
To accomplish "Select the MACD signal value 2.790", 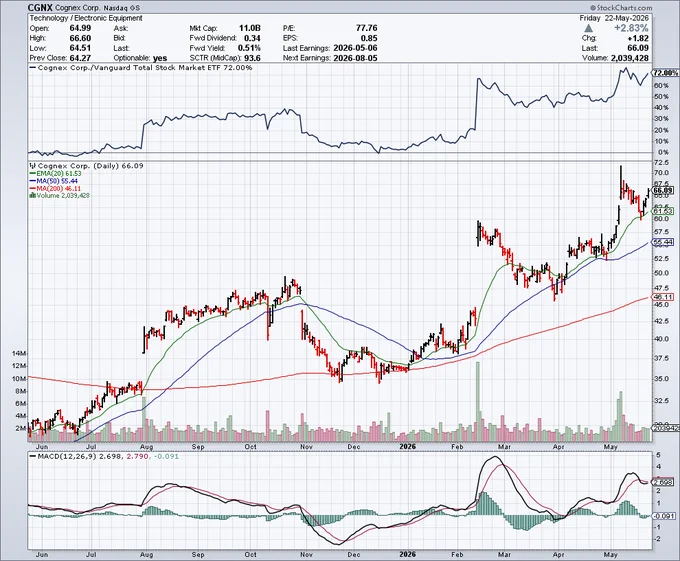I will tap(138, 457).
